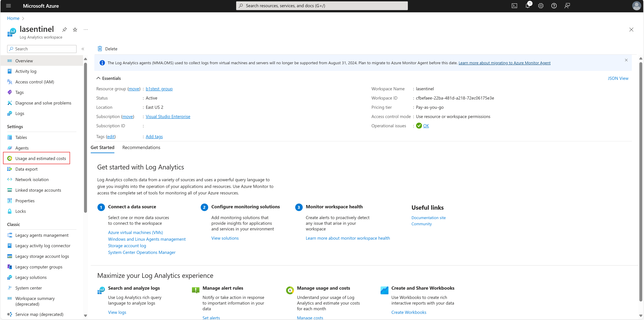Open JSON View link
Screen dimensions: 644x320
618,78
